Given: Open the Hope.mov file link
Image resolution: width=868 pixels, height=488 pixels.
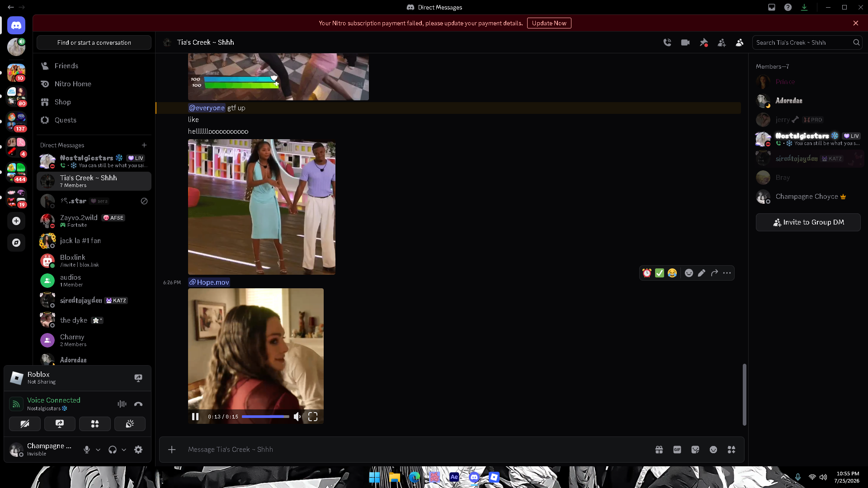Looking at the screenshot, I should click(x=209, y=282).
